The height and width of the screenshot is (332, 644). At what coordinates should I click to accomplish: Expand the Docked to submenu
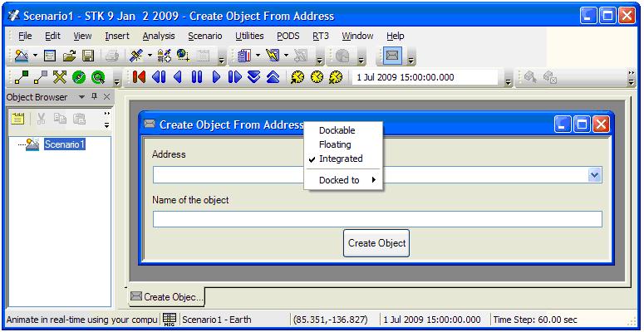[x=345, y=180]
